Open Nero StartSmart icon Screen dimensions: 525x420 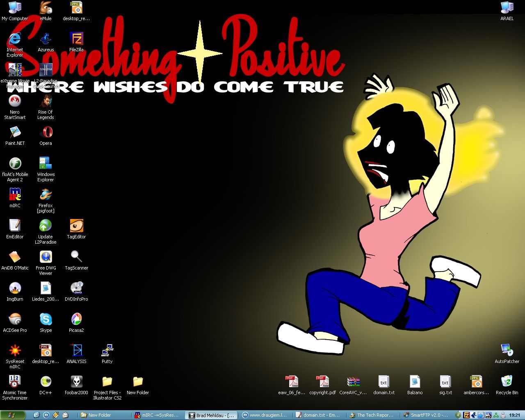pyautogui.click(x=15, y=107)
